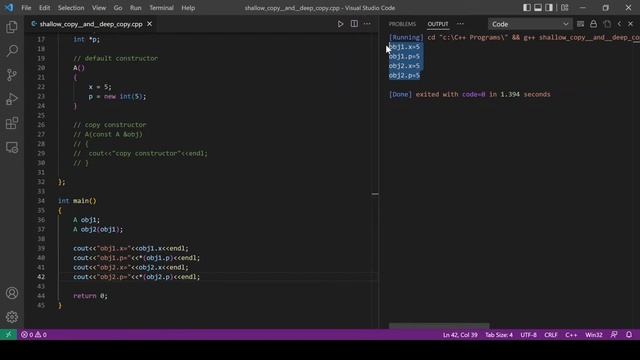
Task: Toggle secondary side bar layout
Action: click(x=549, y=8)
